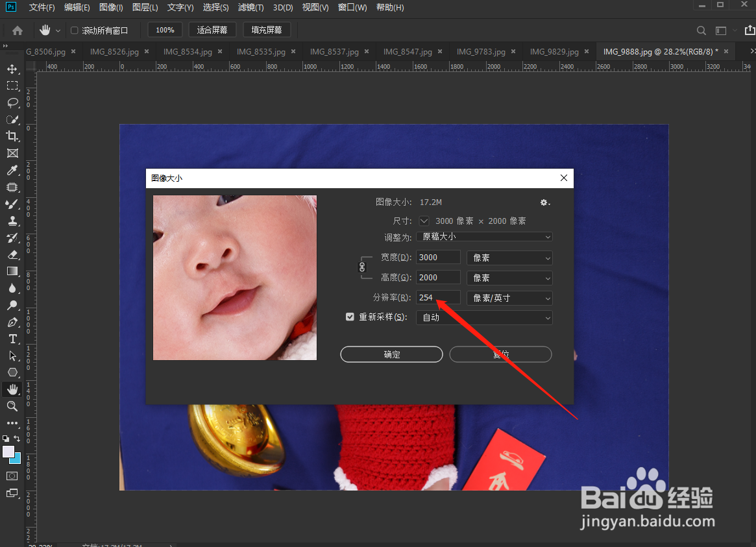Select the Shape tool
This screenshot has height=547, width=756.
point(12,372)
